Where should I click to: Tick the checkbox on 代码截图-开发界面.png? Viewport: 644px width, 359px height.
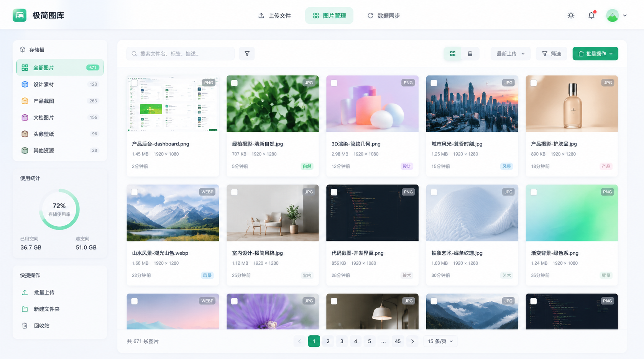(x=334, y=192)
